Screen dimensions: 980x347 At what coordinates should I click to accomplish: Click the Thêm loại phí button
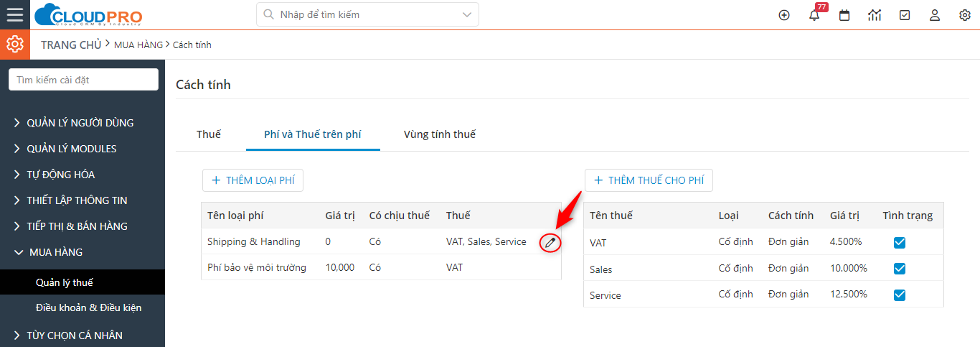coord(253,180)
